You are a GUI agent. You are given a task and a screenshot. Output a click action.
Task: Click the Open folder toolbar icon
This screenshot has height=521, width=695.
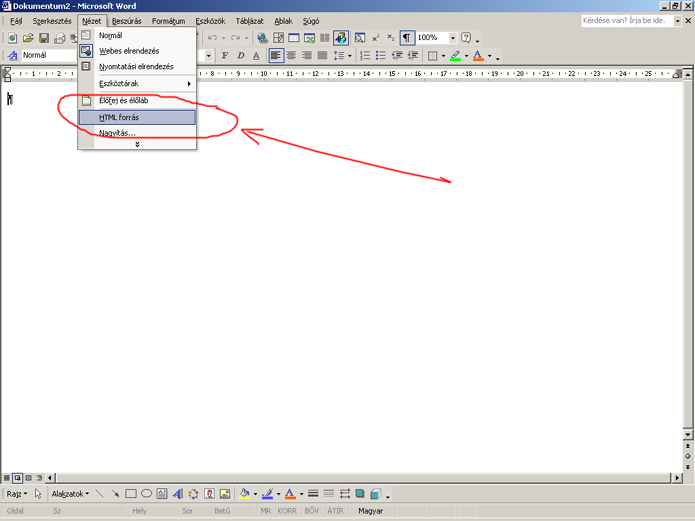pyautogui.click(x=28, y=38)
